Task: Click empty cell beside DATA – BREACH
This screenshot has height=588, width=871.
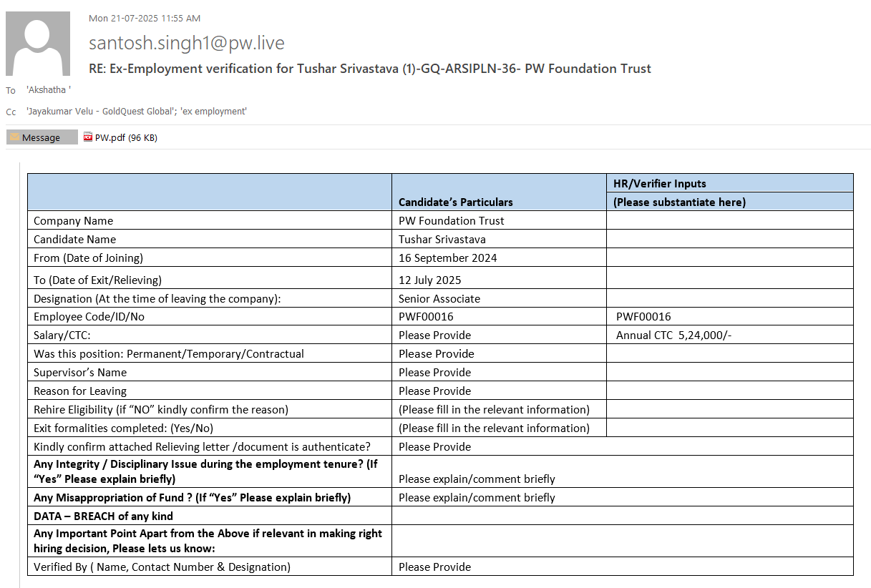Action: [x=623, y=516]
